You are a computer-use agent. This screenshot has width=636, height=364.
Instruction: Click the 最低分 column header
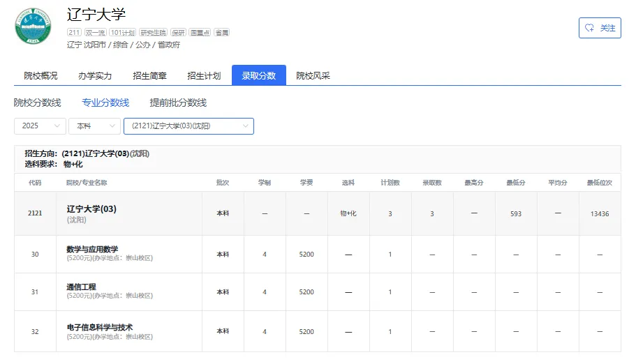coord(516,183)
